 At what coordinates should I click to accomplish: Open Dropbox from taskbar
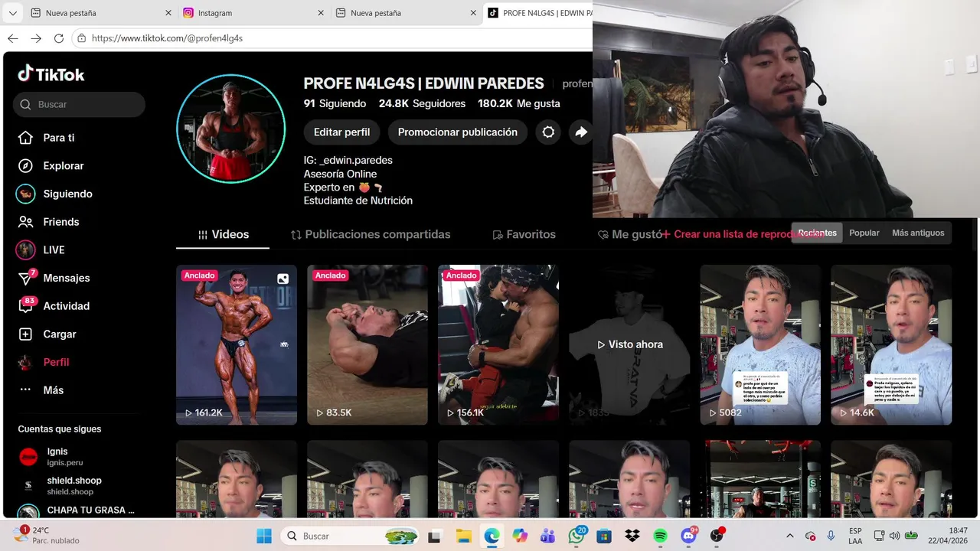tap(632, 536)
